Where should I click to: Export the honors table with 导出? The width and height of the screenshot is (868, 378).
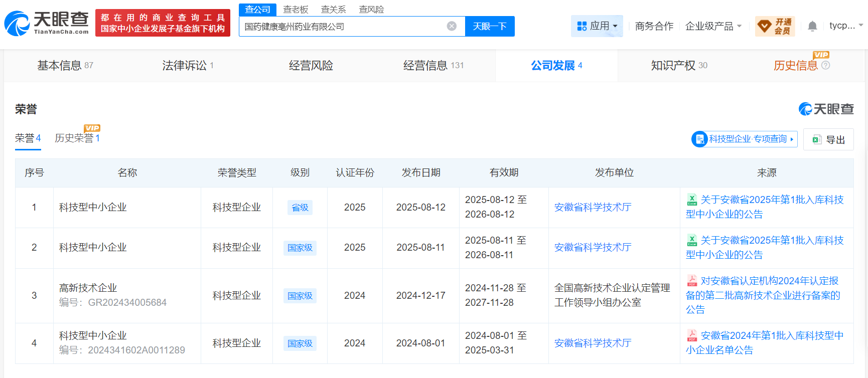coord(829,139)
